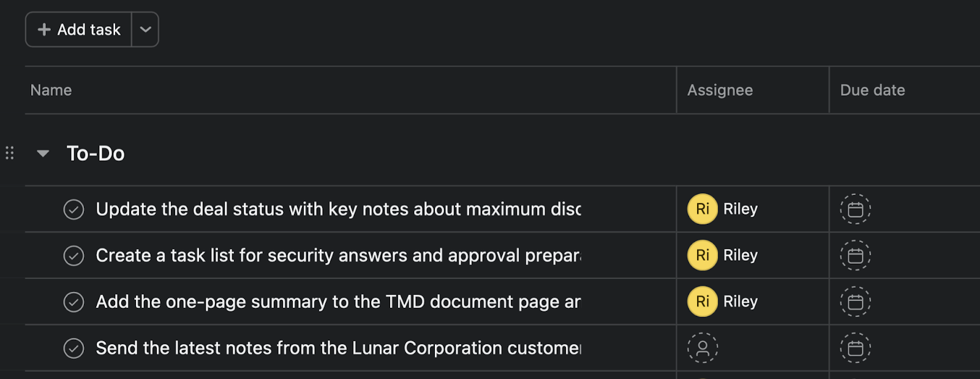Click Riley's avatar on the TMD document task
The width and height of the screenshot is (980, 379).
tap(702, 302)
